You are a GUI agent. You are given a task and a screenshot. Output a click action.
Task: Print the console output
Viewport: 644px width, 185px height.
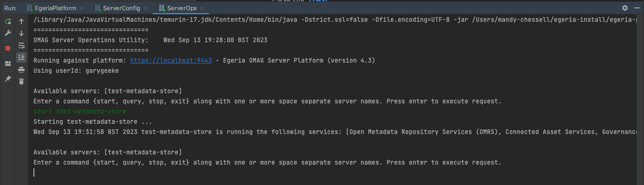[x=21, y=70]
